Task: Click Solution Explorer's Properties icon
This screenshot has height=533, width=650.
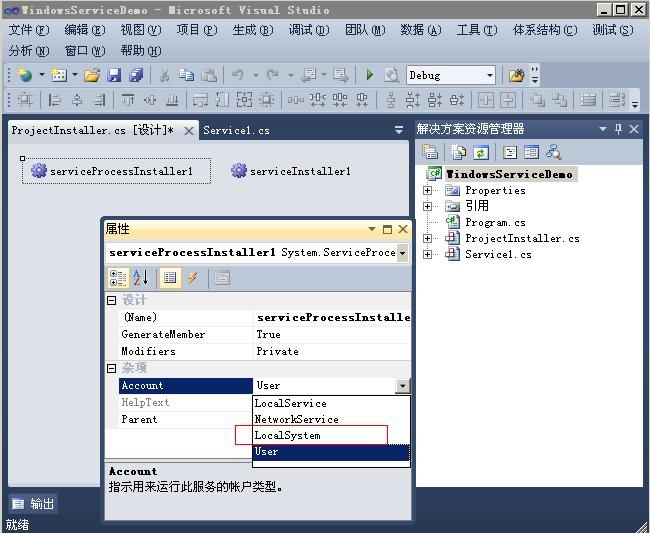Action: [x=430, y=153]
